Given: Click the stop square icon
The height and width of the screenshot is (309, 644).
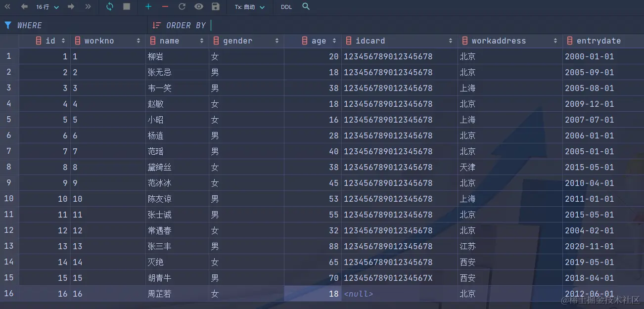Looking at the screenshot, I should point(127,7).
